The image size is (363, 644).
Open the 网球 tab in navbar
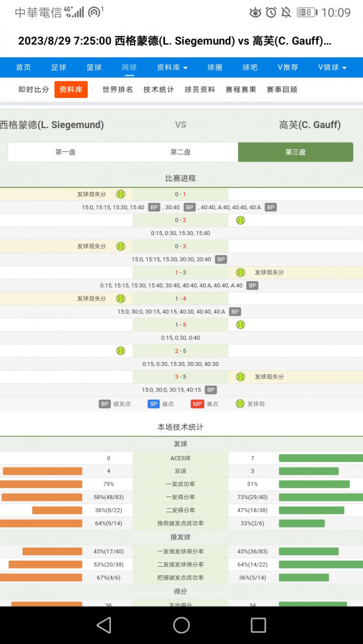pos(130,68)
